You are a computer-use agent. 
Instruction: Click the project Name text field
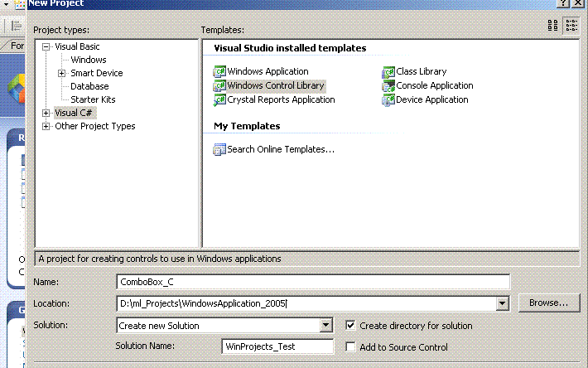313,282
